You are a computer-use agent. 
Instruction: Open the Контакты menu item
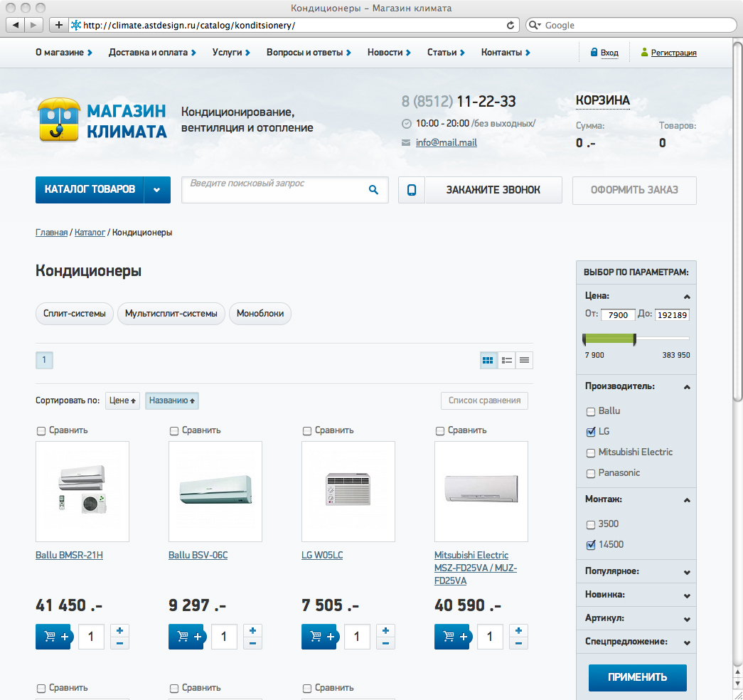pyautogui.click(x=506, y=52)
